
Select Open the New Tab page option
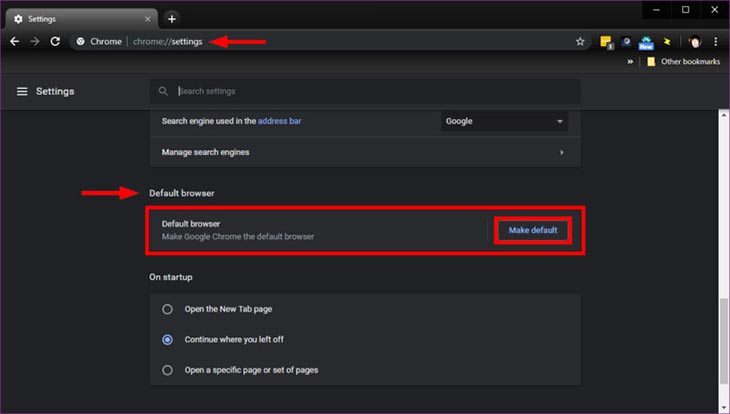pos(168,309)
